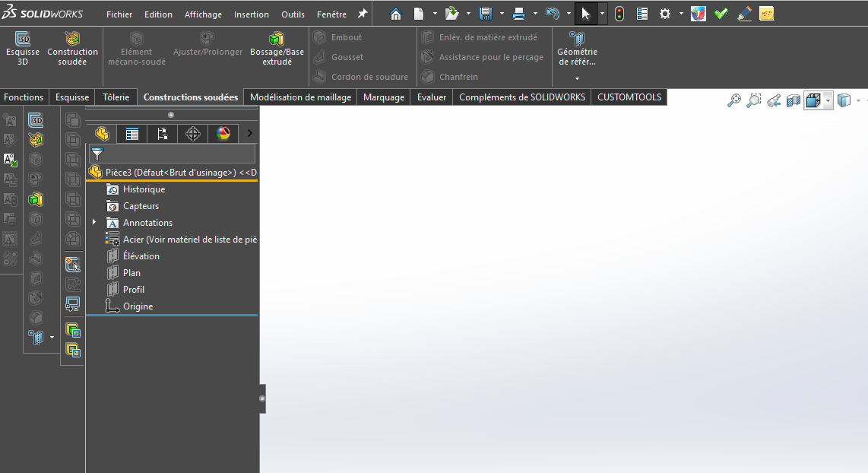The height and width of the screenshot is (473, 868).
Task: Click the Zoom to Fit magnifier icon
Action: click(734, 100)
